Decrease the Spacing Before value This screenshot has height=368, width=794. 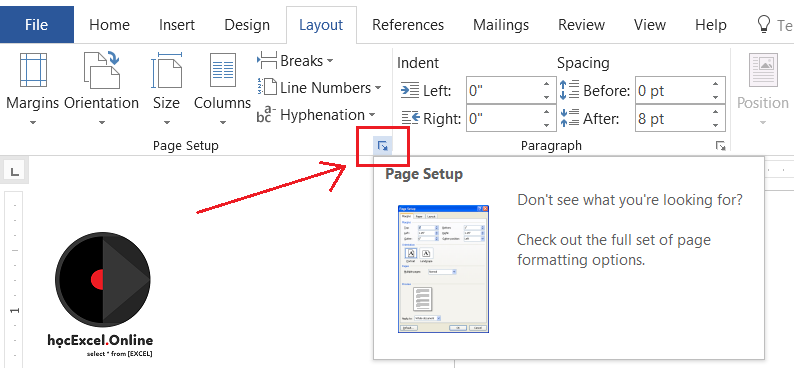click(715, 97)
